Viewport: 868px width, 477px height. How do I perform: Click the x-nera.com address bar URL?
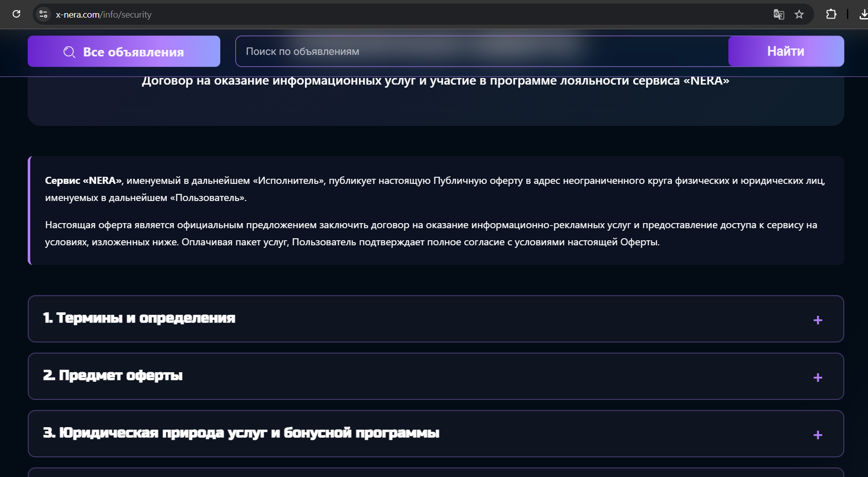click(103, 15)
